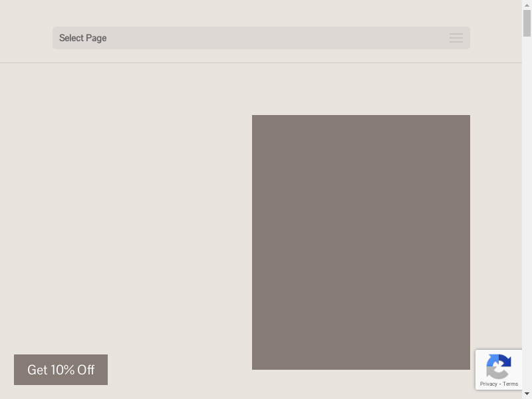This screenshot has height=399, width=532.
Task: Click the "Select Page" label text
Action: 82,38
